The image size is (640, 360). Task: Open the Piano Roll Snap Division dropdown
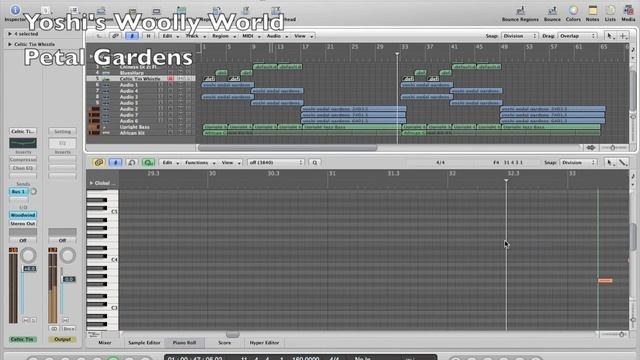(578, 162)
